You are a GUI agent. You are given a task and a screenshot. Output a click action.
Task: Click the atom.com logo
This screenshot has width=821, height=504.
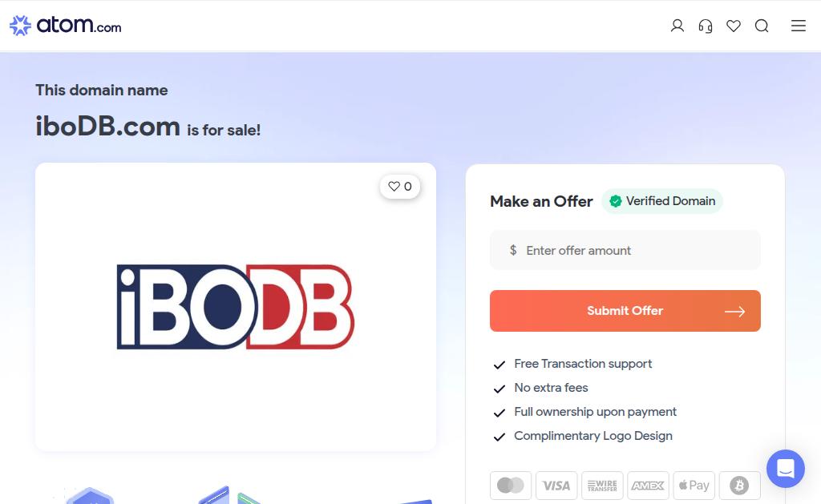pyautogui.click(x=66, y=26)
